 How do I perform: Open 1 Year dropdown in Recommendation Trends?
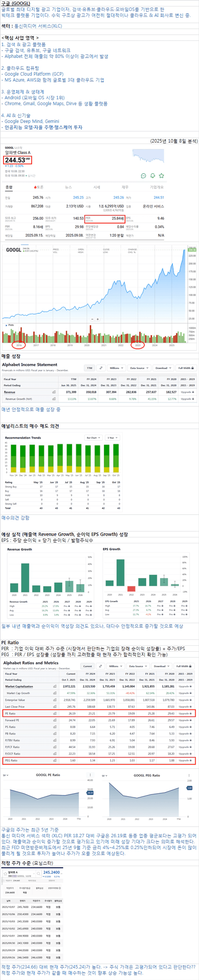click(112, 438)
